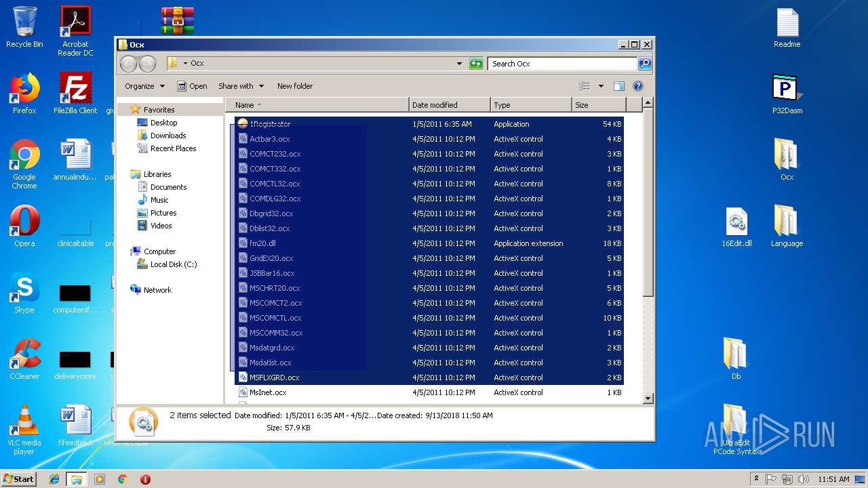
Task: Toggle the preview pane button
Action: tap(618, 86)
